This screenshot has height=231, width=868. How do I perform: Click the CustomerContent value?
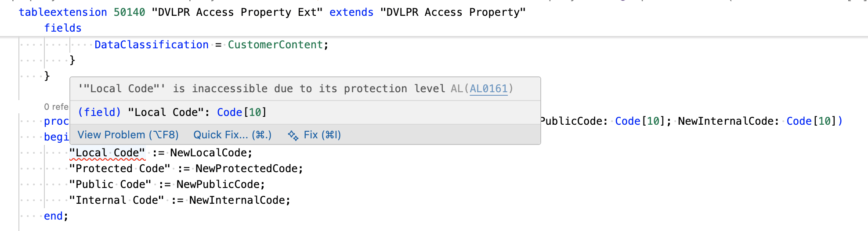tap(275, 45)
